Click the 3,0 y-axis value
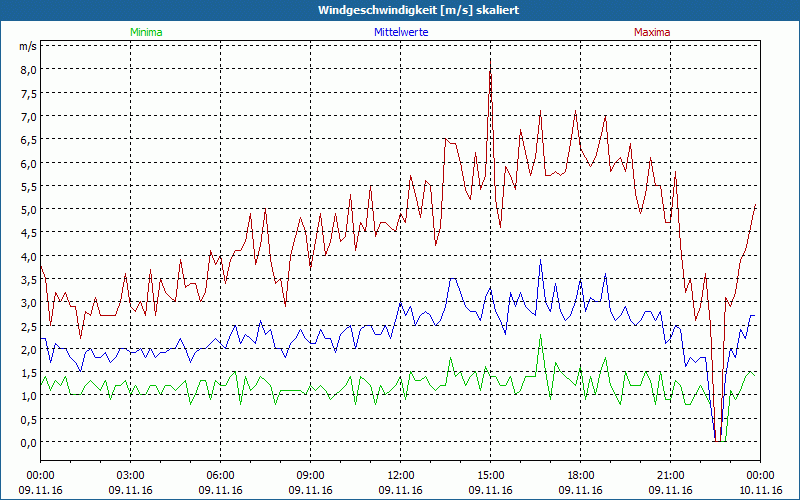Viewport: 800px width, 500px height. [x=28, y=303]
